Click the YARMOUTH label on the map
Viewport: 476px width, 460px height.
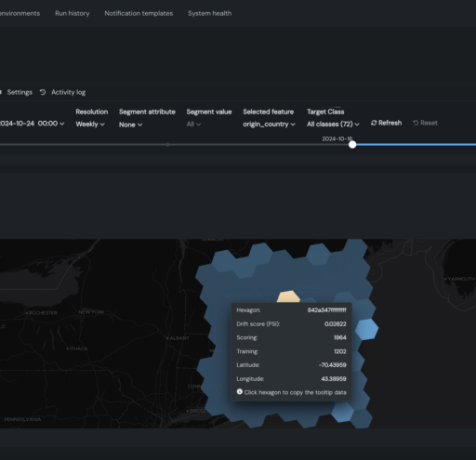(460, 279)
